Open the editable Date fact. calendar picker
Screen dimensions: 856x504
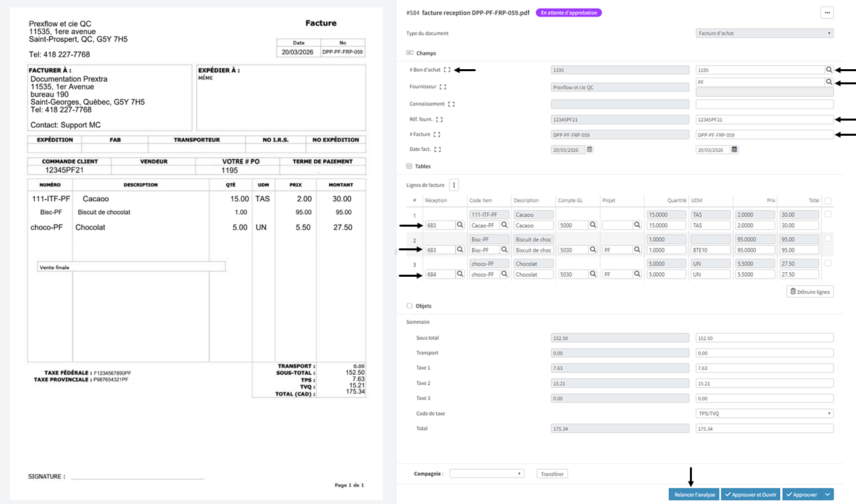(734, 150)
